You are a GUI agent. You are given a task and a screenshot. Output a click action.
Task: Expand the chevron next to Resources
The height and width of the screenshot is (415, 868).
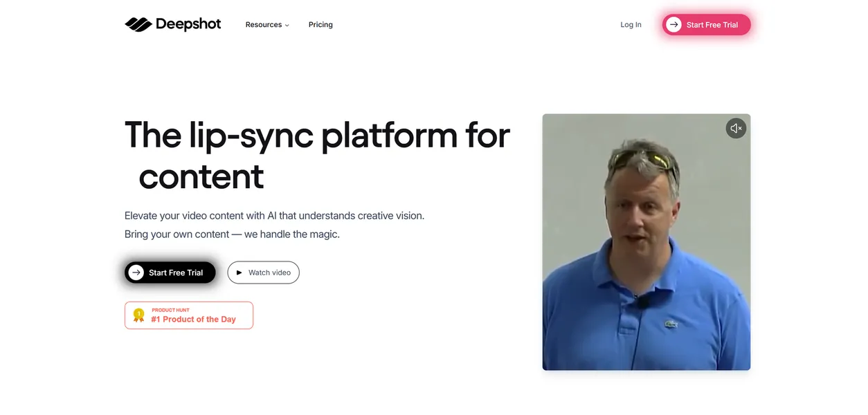pos(287,25)
